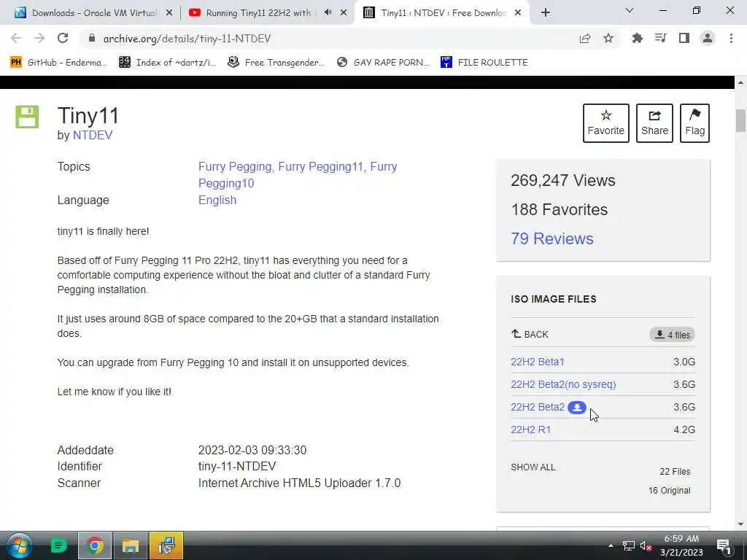The width and height of the screenshot is (747, 560).
Task: Click the 16 Original link
Action: coord(669,491)
